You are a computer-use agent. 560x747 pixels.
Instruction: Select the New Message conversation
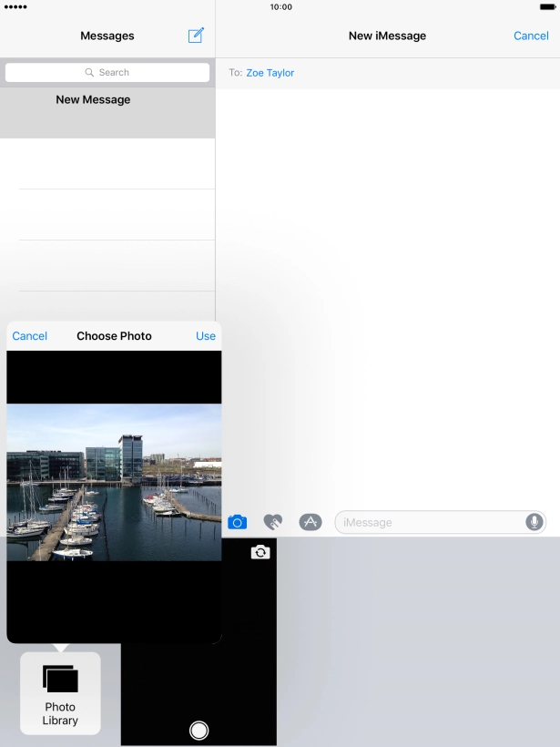tap(93, 100)
